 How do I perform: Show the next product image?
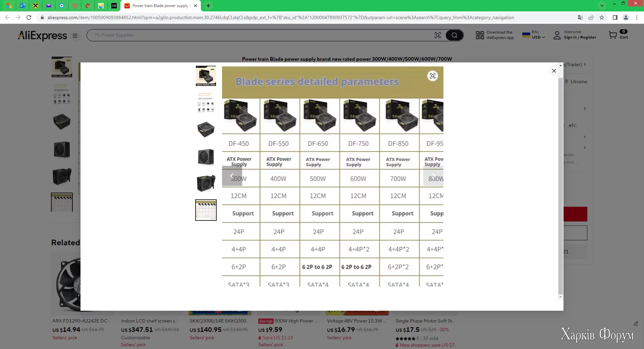[x=433, y=176]
